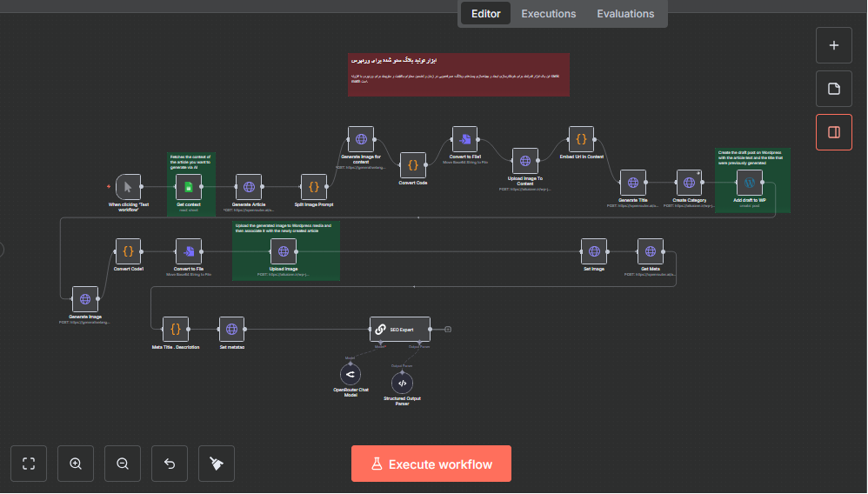Open the Evaluations tab
Viewport: 868px width, 494px height.
(x=624, y=14)
